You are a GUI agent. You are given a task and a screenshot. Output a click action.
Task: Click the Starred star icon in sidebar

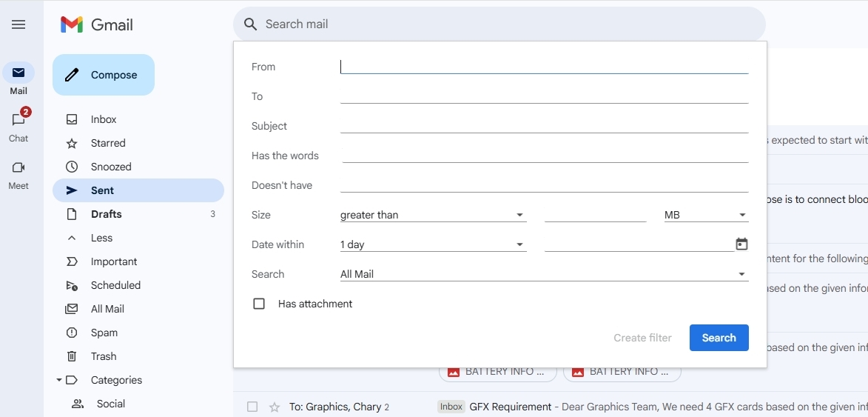click(72, 144)
